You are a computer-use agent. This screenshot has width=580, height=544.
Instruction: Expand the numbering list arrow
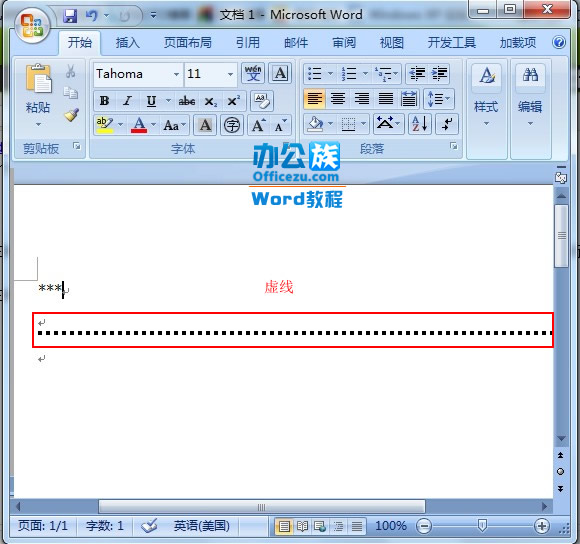pos(365,73)
